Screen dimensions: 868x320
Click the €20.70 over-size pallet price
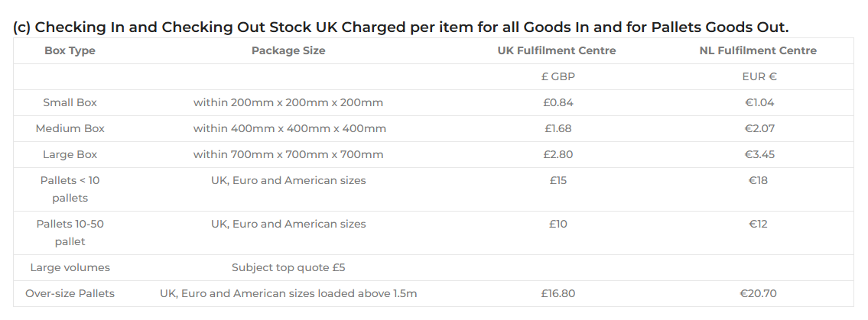759,293
